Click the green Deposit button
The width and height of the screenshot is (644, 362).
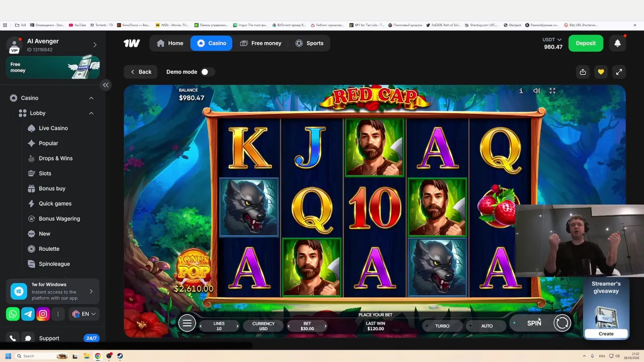(x=586, y=43)
